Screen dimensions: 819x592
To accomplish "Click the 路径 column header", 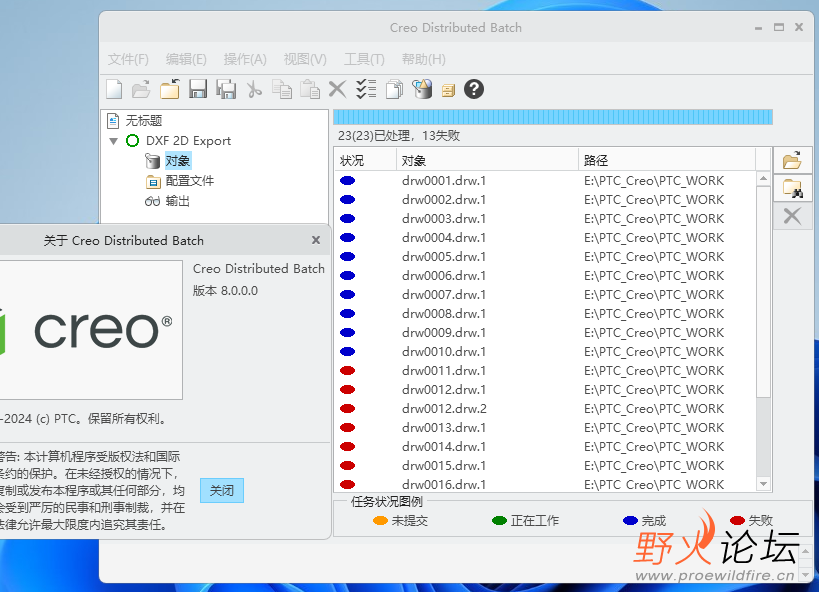I will click(x=667, y=160).
